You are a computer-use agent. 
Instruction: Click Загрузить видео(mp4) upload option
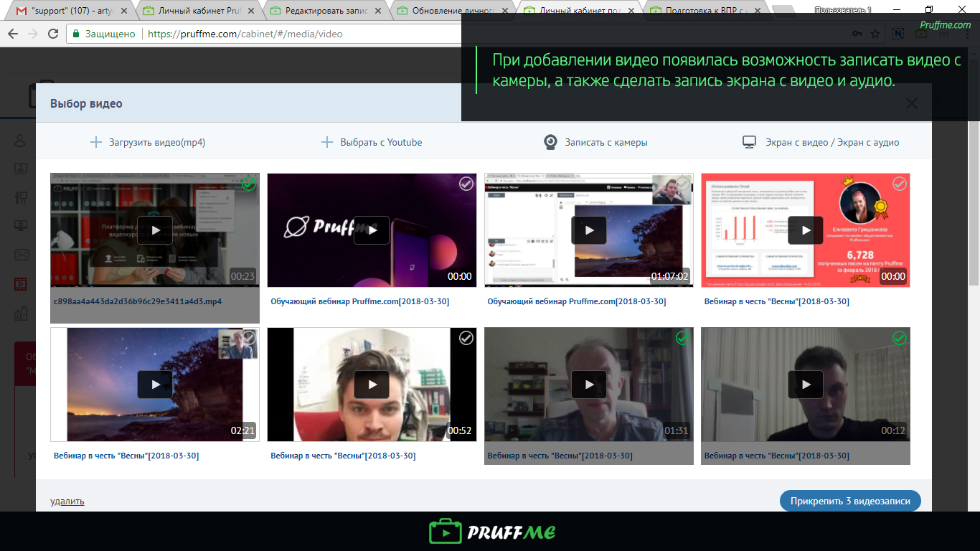tap(148, 142)
